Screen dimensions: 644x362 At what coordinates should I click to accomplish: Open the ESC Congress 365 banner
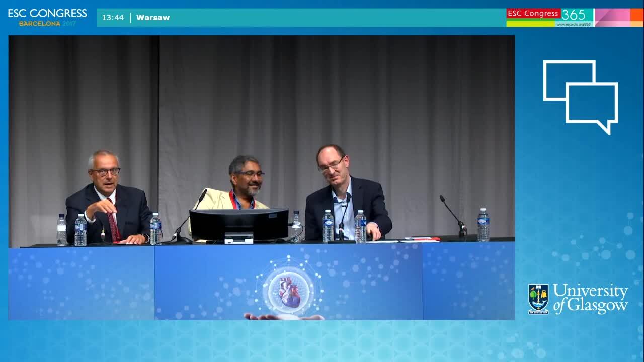click(575, 17)
